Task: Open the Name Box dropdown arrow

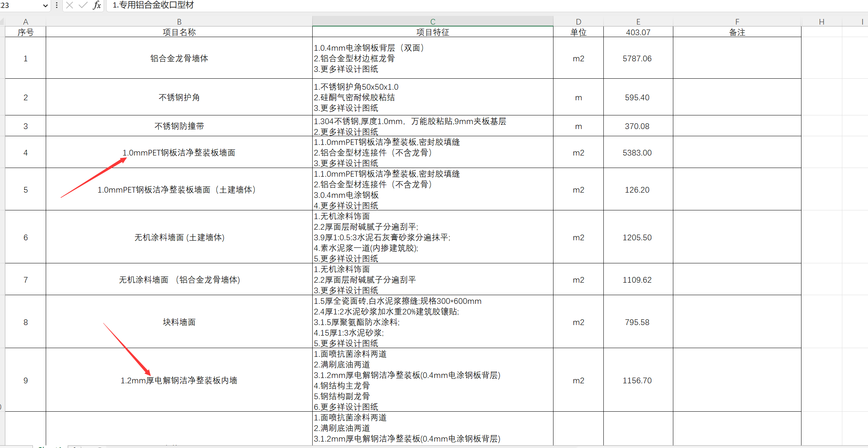Action: 45,5
